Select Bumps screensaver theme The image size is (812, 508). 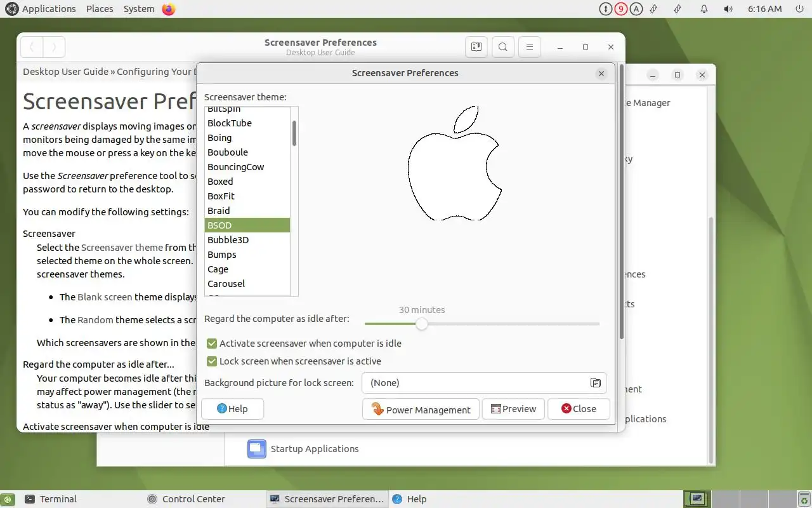[x=247, y=255]
